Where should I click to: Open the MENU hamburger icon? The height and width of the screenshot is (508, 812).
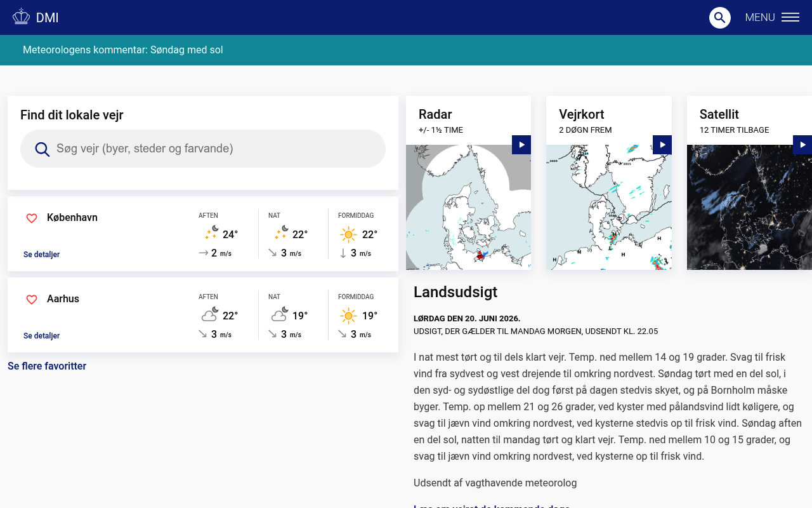point(790,18)
